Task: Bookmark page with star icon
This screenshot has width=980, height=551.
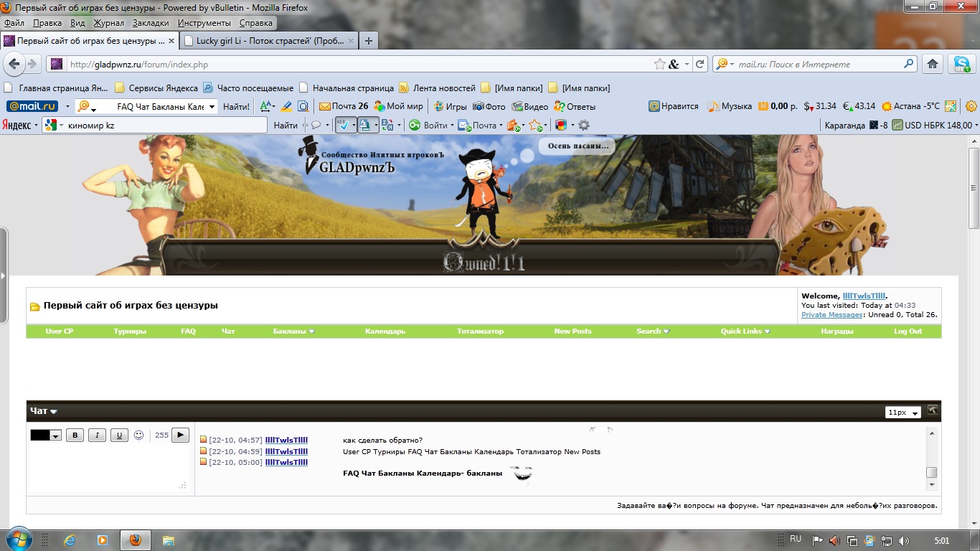Action: pos(659,64)
